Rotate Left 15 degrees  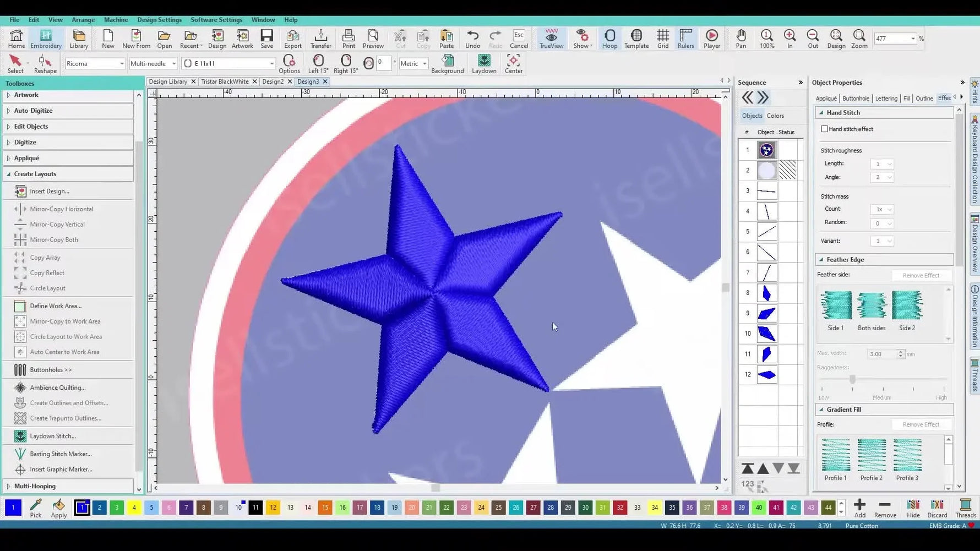pos(318,63)
